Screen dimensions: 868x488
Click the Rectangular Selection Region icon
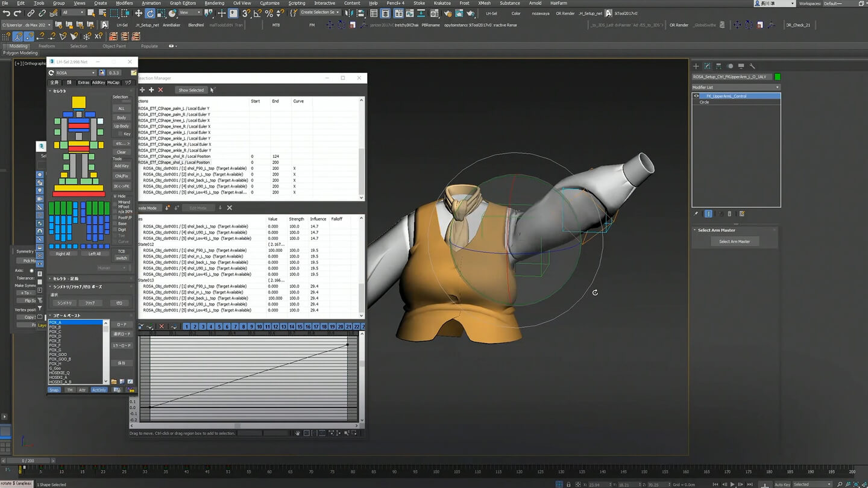click(x=115, y=13)
